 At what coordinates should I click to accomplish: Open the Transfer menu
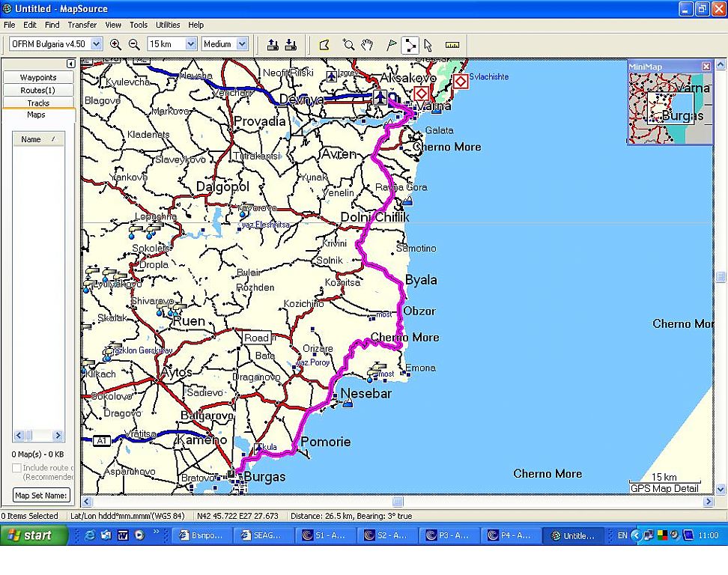(x=82, y=25)
